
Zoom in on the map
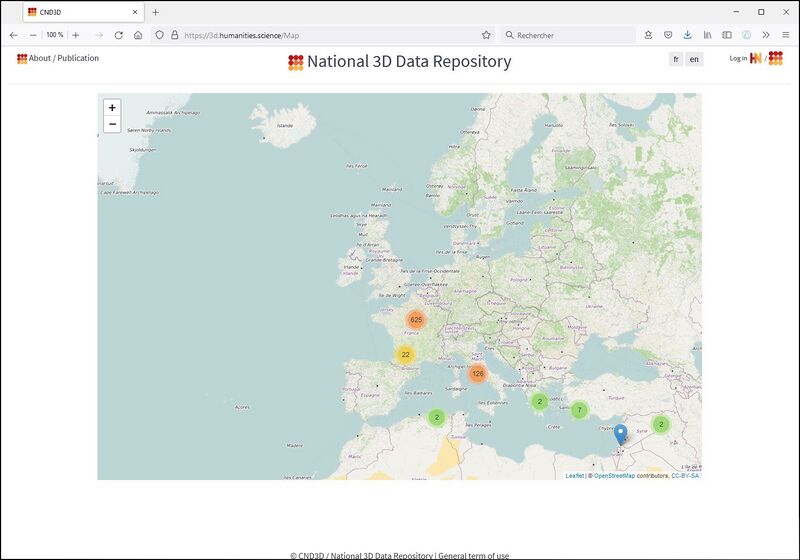tap(112, 107)
